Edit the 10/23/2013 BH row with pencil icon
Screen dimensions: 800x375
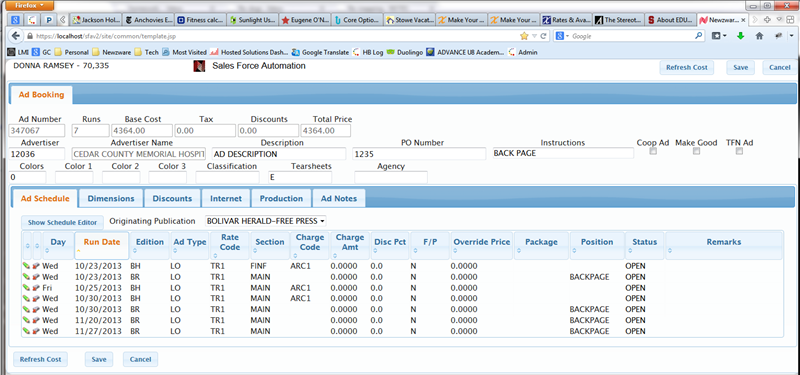coord(26,266)
